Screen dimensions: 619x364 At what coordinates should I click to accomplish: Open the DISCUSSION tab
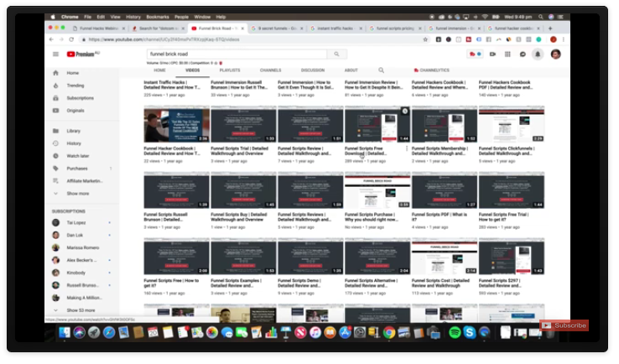click(313, 70)
